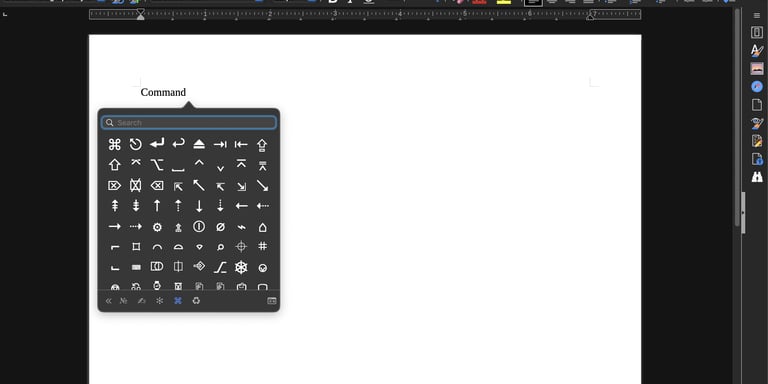Choose the keyboard symbol
Image resolution: width=768 pixels, height=384 pixels.
[x=136, y=267]
